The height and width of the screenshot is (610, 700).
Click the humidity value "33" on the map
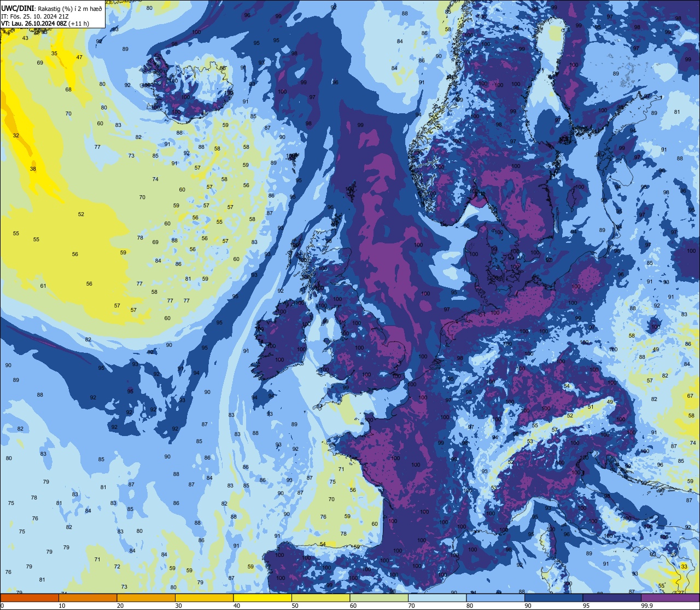pos(684,567)
